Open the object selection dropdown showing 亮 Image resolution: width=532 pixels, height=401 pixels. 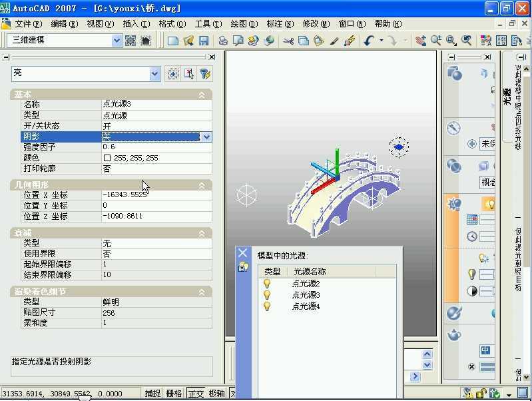tap(154, 74)
